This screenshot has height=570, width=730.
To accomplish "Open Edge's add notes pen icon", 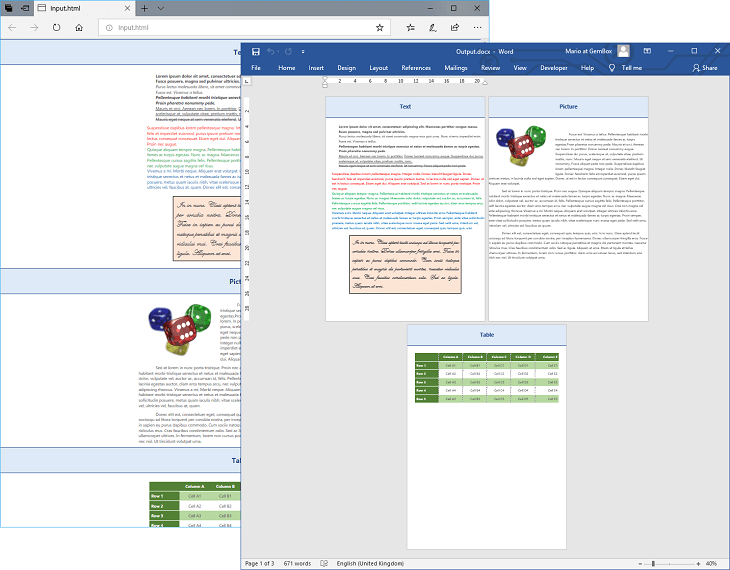I will (431, 28).
